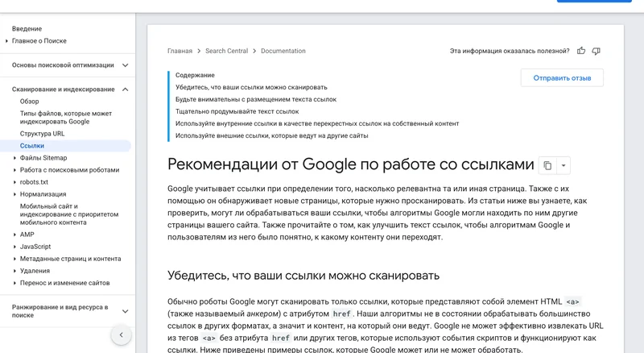Viewport: 644px width, 353px height.
Task: Go to Search Central breadcrumb link
Action: tap(227, 51)
